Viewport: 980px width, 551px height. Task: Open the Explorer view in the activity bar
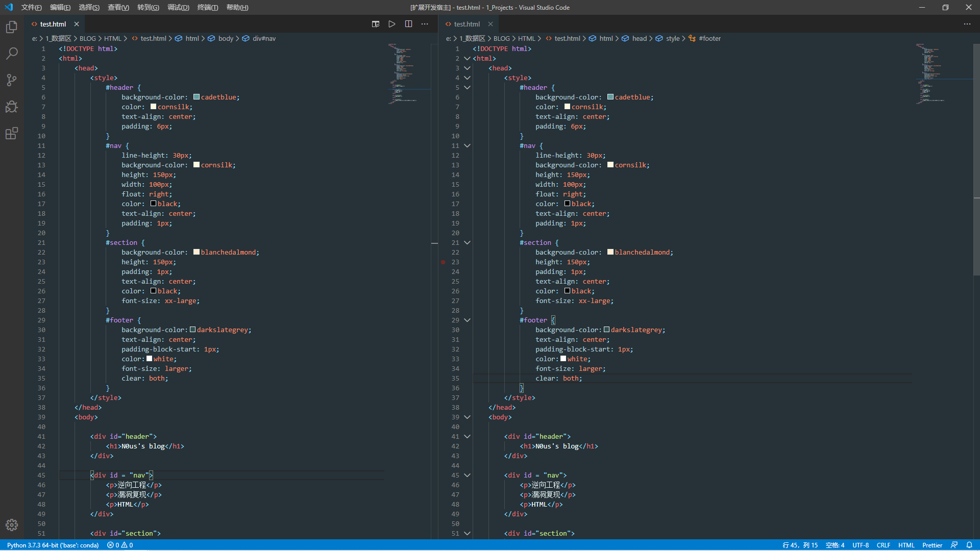click(x=12, y=27)
